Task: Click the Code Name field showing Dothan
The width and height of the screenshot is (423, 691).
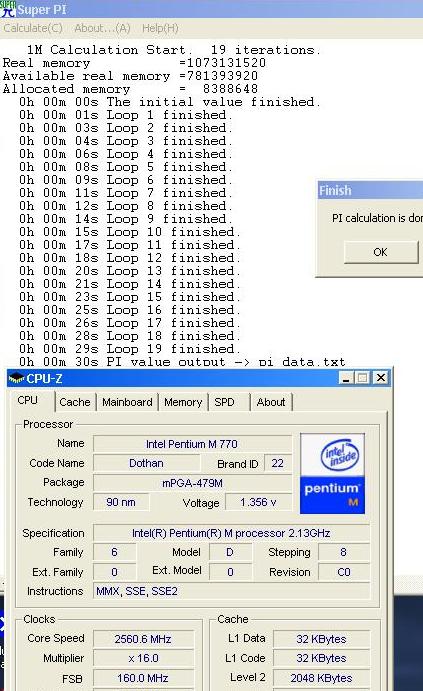Action: (x=146, y=463)
